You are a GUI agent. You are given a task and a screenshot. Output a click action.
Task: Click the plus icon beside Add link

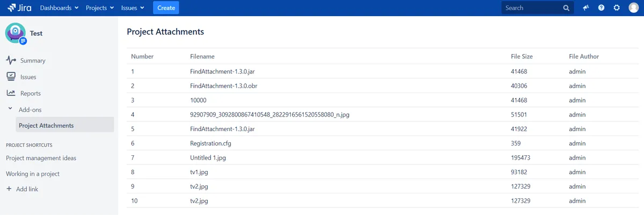pyautogui.click(x=9, y=189)
